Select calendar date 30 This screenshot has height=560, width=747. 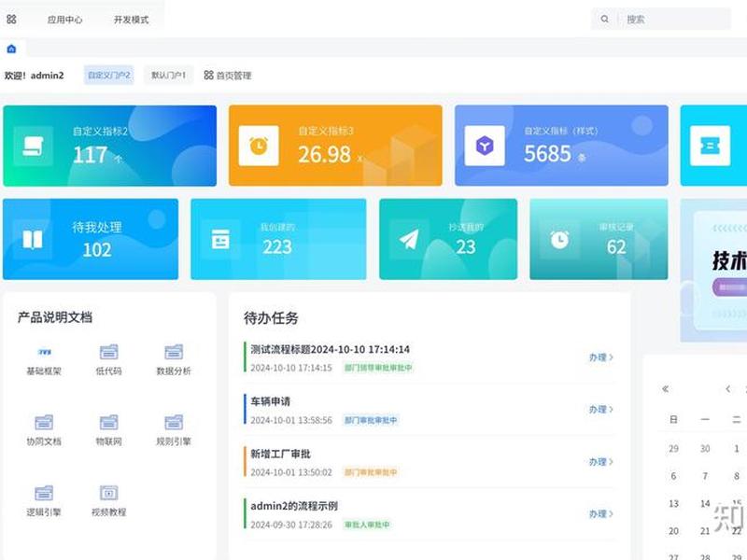pos(705,449)
